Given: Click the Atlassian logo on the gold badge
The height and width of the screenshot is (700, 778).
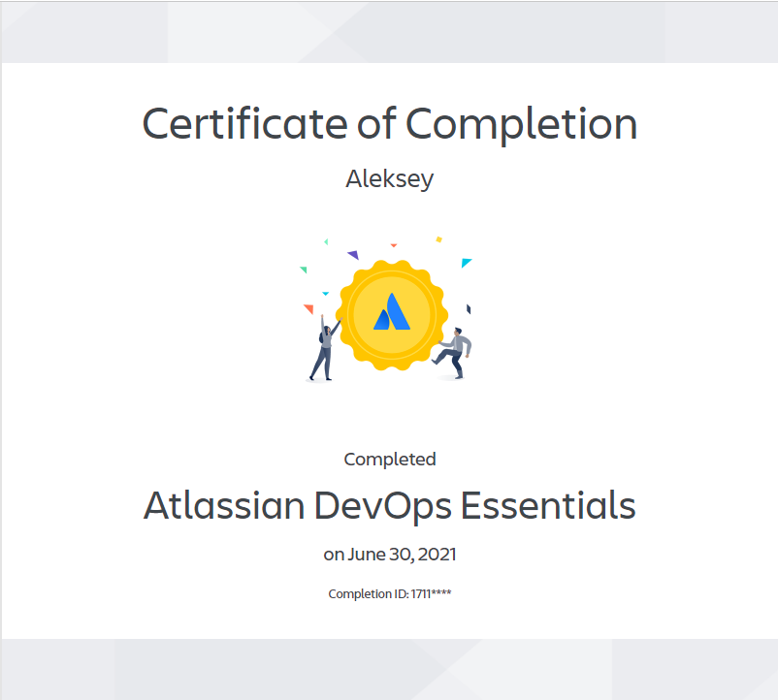Looking at the screenshot, I should [x=392, y=311].
